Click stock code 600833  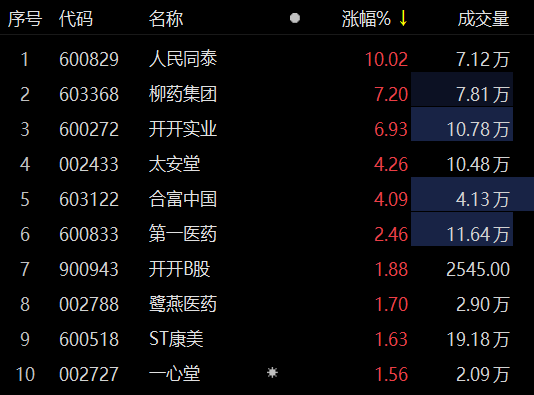(x=89, y=235)
